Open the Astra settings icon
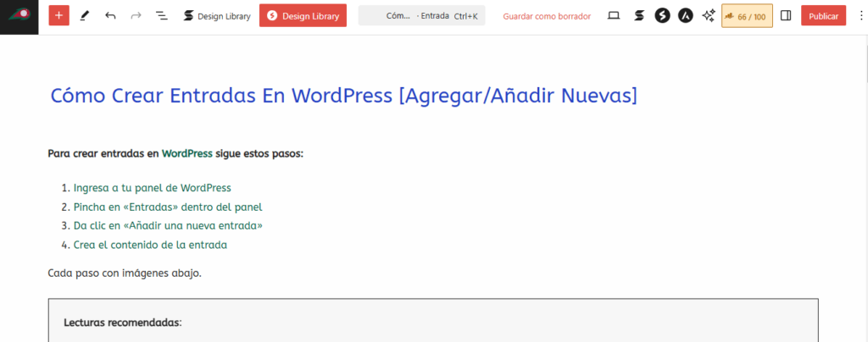The width and height of the screenshot is (868, 342). coord(686,16)
